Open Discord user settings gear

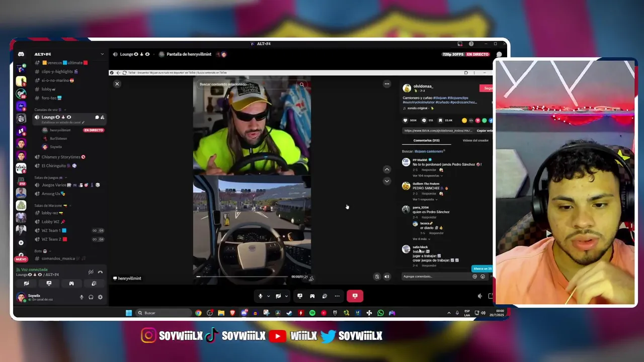click(x=100, y=297)
